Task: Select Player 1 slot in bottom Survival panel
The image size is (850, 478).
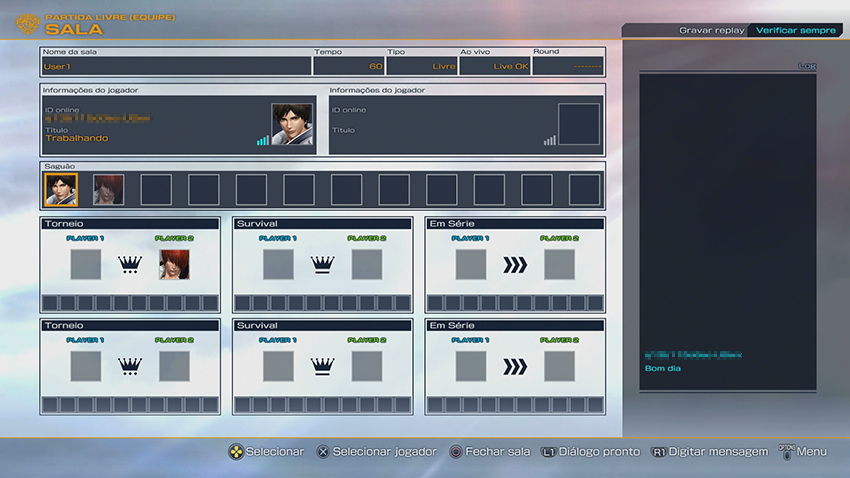Action: 278,366
